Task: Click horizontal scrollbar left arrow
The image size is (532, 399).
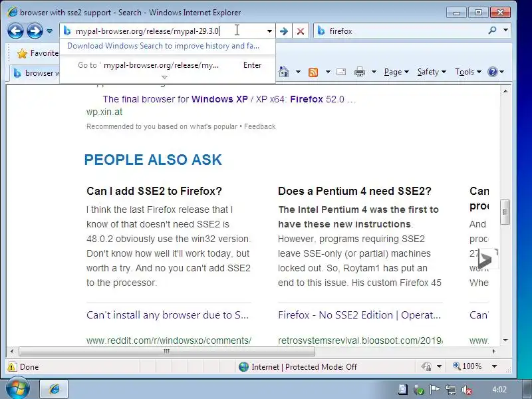Action: point(12,352)
